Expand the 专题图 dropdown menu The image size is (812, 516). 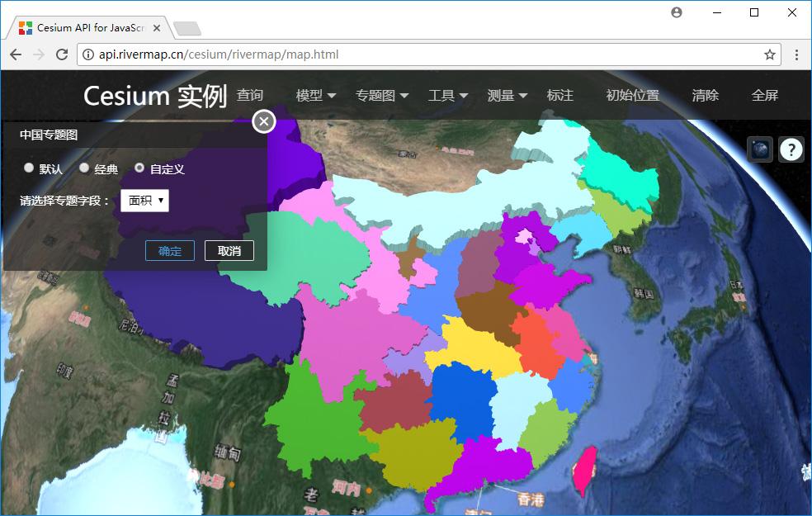[x=382, y=95]
